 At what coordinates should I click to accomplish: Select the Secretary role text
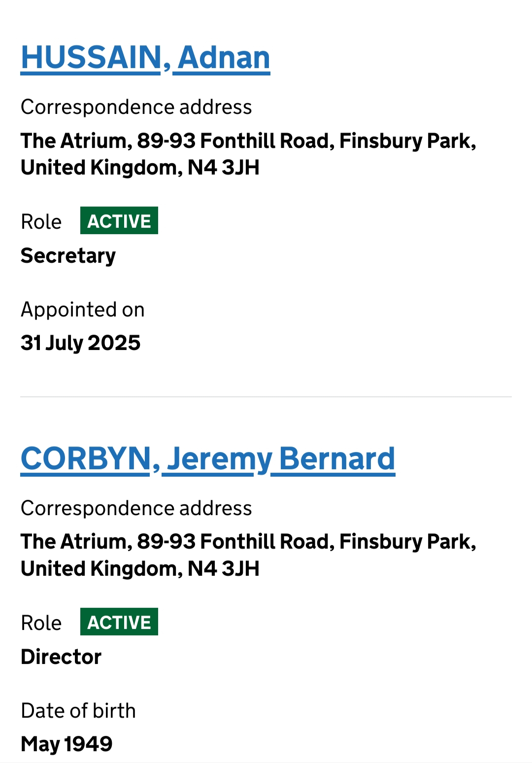68,256
